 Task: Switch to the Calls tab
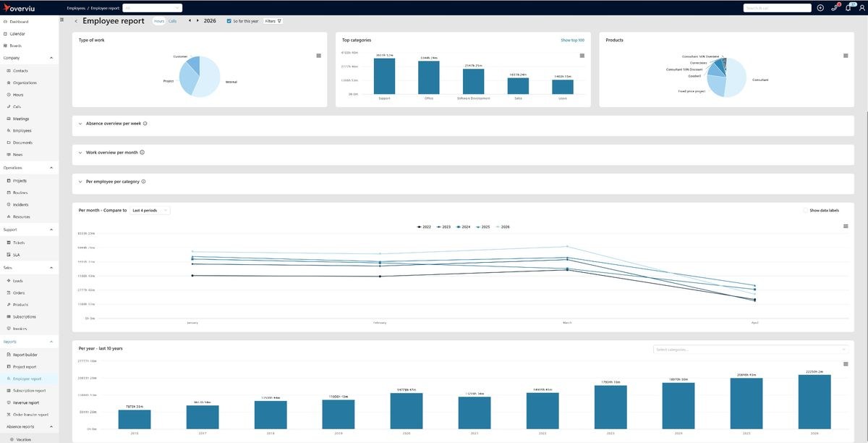[172, 21]
